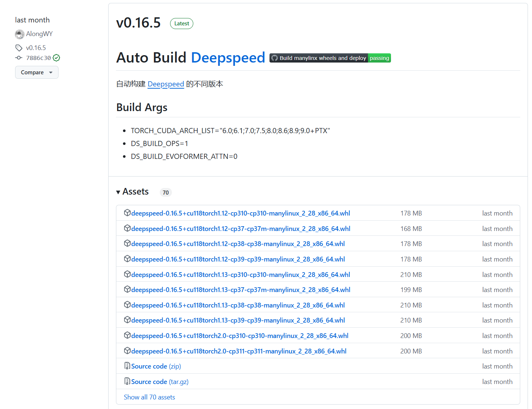This screenshot has height=409, width=532.
Task: Click package icon for cu118torch1.13-cp37 wheel
Action: 127,289
